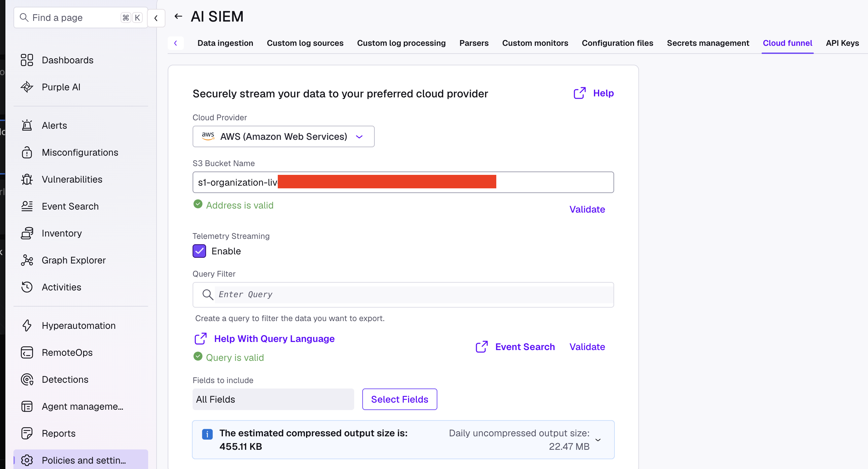The image size is (868, 469).
Task: Open the Cloud Provider AWS dropdown
Action: tap(283, 136)
